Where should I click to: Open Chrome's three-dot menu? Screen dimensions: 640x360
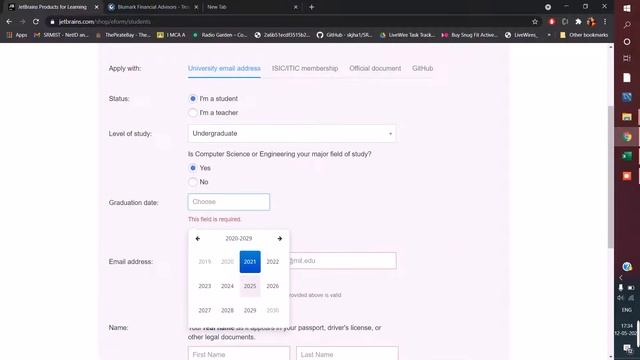pyautogui.click(x=605, y=22)
